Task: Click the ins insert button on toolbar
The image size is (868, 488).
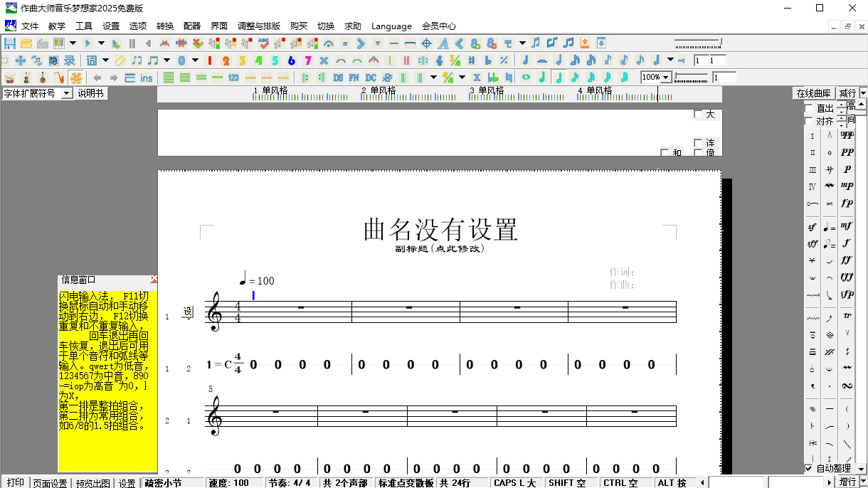Action: pyautogui.click(x=147, y=78)
